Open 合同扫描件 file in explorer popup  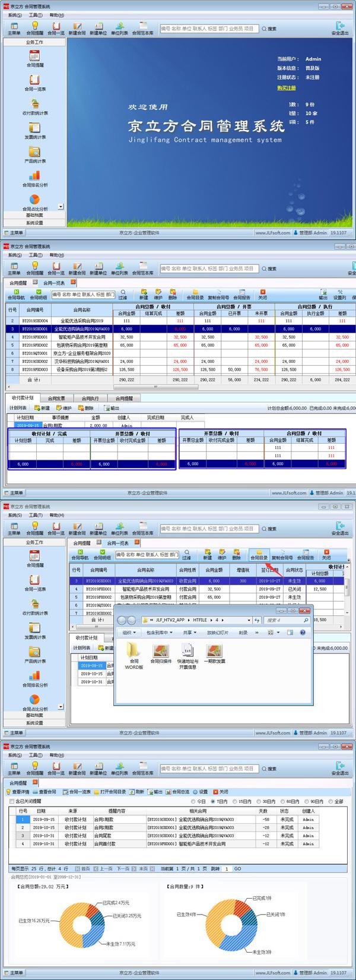(161, 653)
